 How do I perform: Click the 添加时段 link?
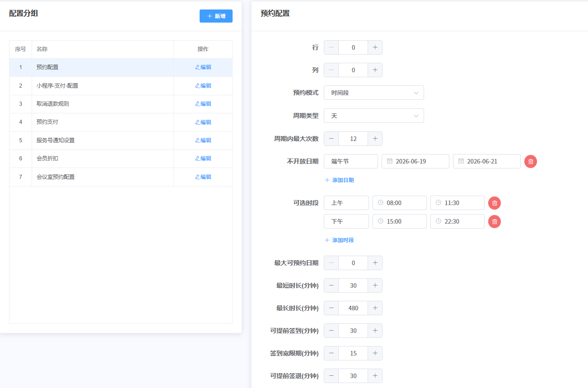(339, 240)
